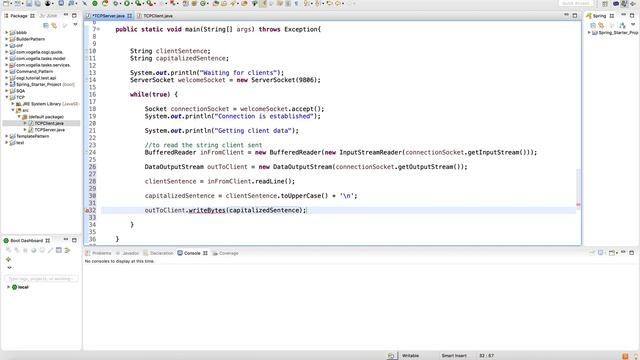Viewport: 640px width, 360px height.
Task: Click the Quick Access search field
Action: pyautogui.click(x=576, y=3)
